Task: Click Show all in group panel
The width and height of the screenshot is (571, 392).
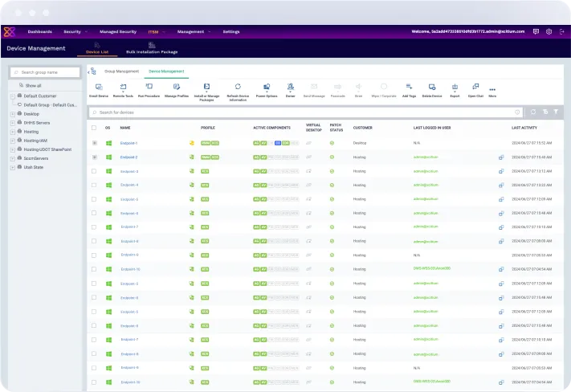Action: click(33, 86)
